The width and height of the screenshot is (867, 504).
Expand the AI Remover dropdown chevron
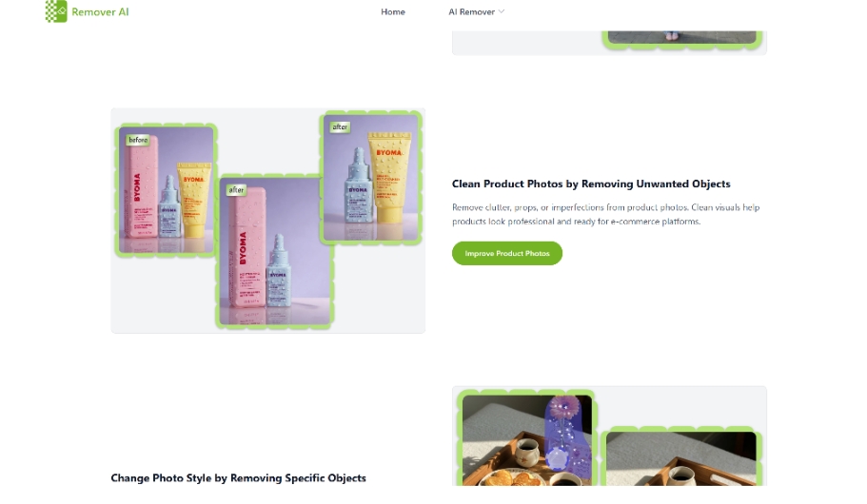pos(501,11)
